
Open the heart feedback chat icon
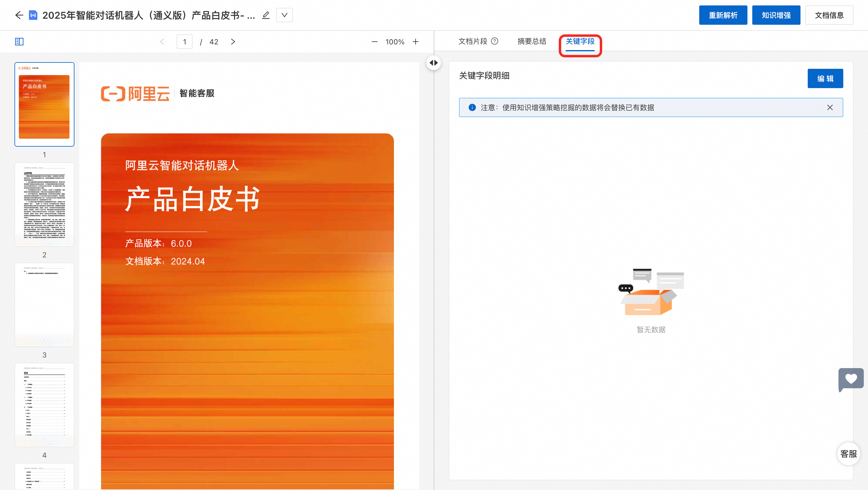click(851, 379)
